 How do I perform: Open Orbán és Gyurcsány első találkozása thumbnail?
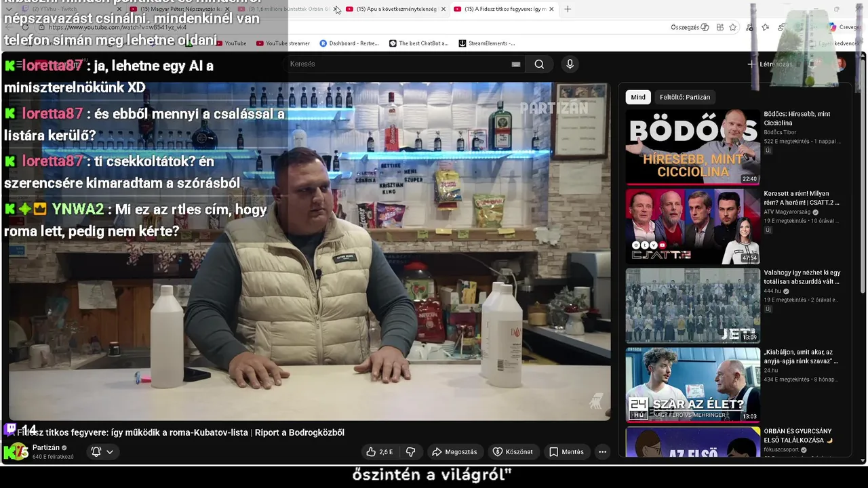[692, 441]
